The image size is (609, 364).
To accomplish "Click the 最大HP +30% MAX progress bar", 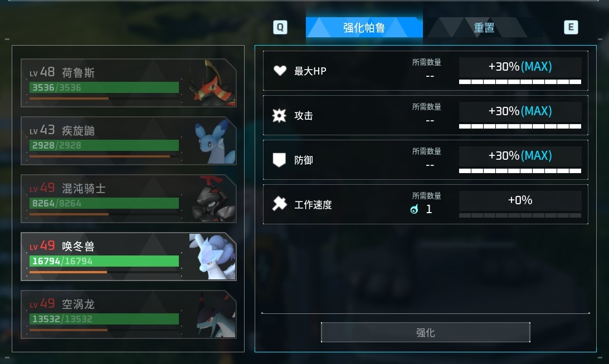I will pyautogui.click(x=520, y=82).
